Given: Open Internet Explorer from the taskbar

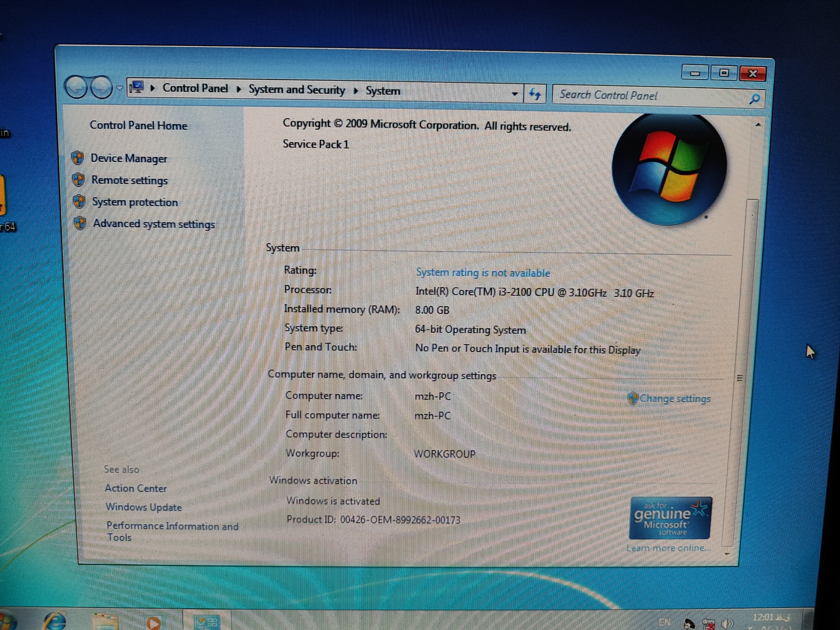Looking at the screenshot, I should (55, 621).
